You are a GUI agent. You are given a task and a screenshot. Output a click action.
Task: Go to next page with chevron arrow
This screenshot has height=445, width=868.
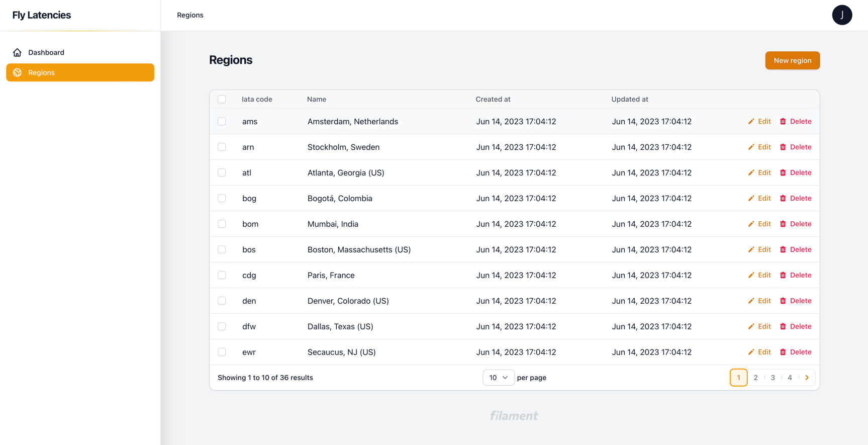807,378
